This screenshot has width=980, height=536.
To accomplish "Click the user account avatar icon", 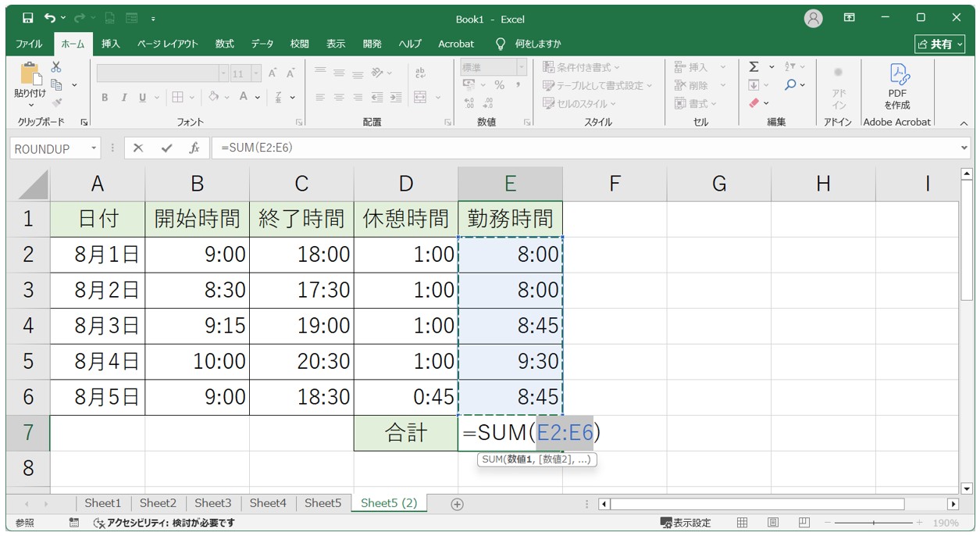I will (814, 18).
